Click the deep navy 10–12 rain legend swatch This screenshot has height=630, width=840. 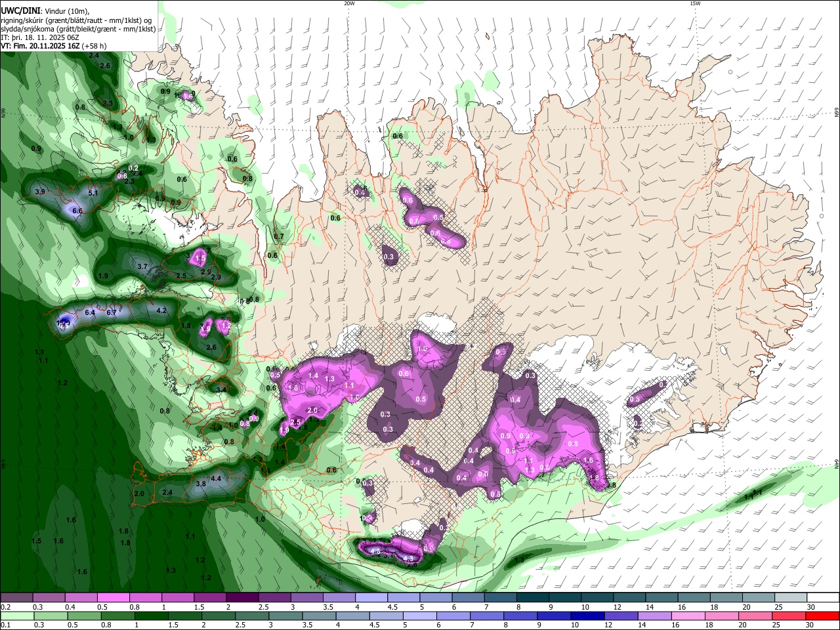coord(588,616)
